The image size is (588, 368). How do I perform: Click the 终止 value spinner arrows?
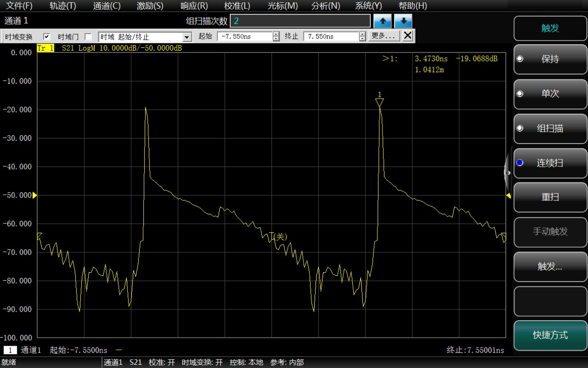[x=362, y=37]
